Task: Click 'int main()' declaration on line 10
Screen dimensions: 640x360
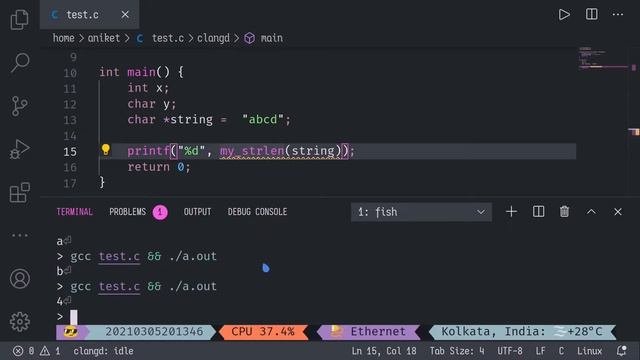Action: [x=134, y=72]
